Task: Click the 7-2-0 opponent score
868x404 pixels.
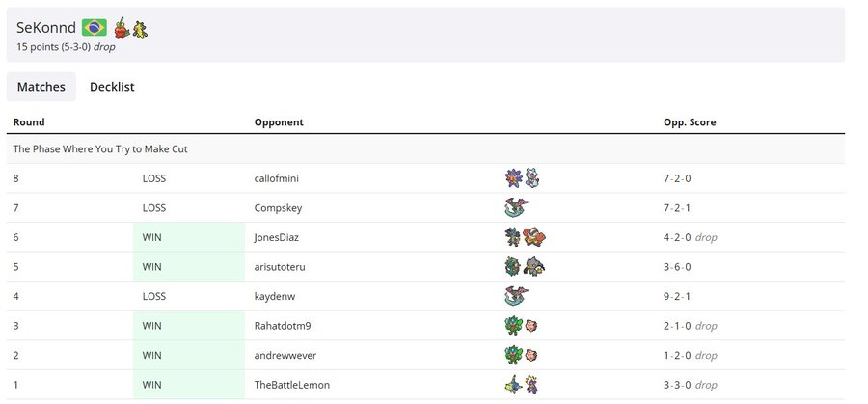Action: (x=677, y=178)
